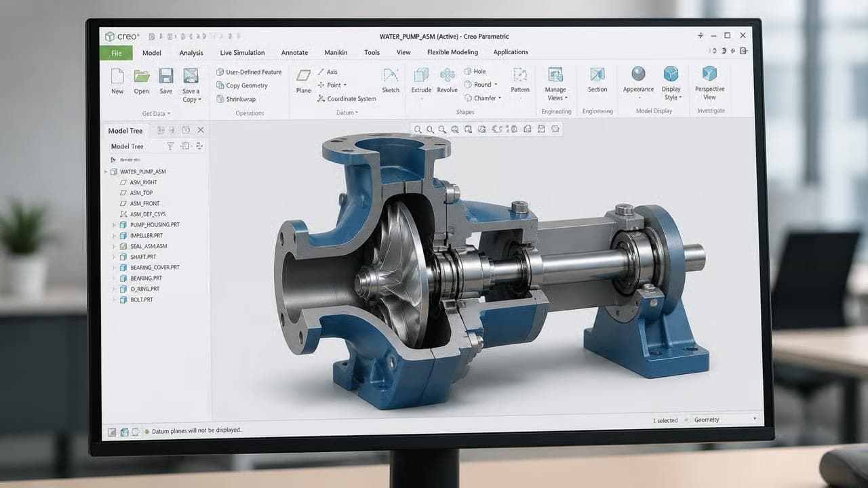Select IMPELLER.PRT in the model tree

click(146, 235)
